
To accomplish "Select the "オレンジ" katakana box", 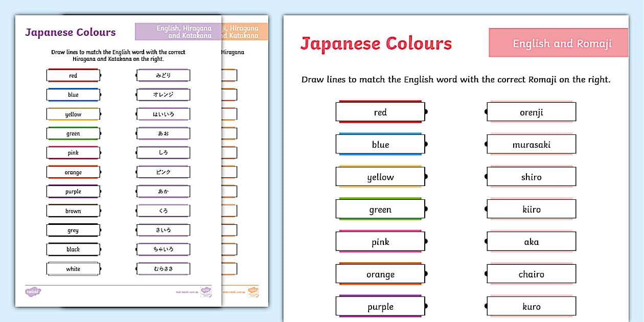I will click(163, 95).
